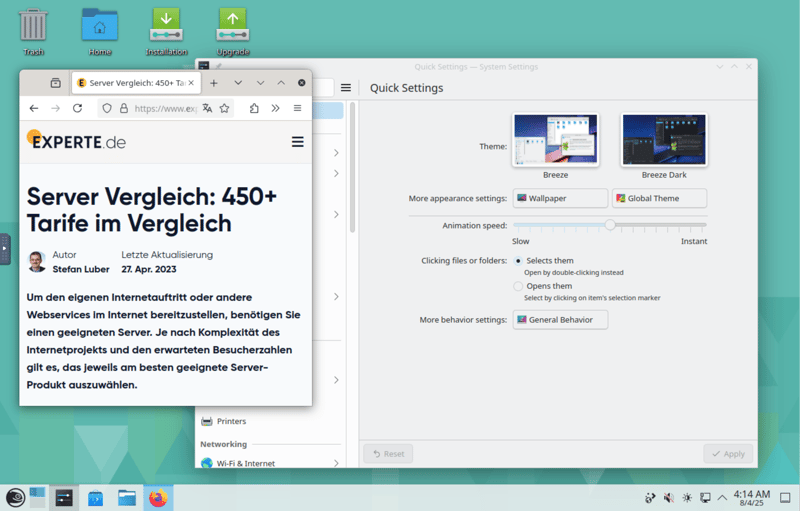Expand the Wi-Fi & Internet settings entry

[x=335, y=463]
